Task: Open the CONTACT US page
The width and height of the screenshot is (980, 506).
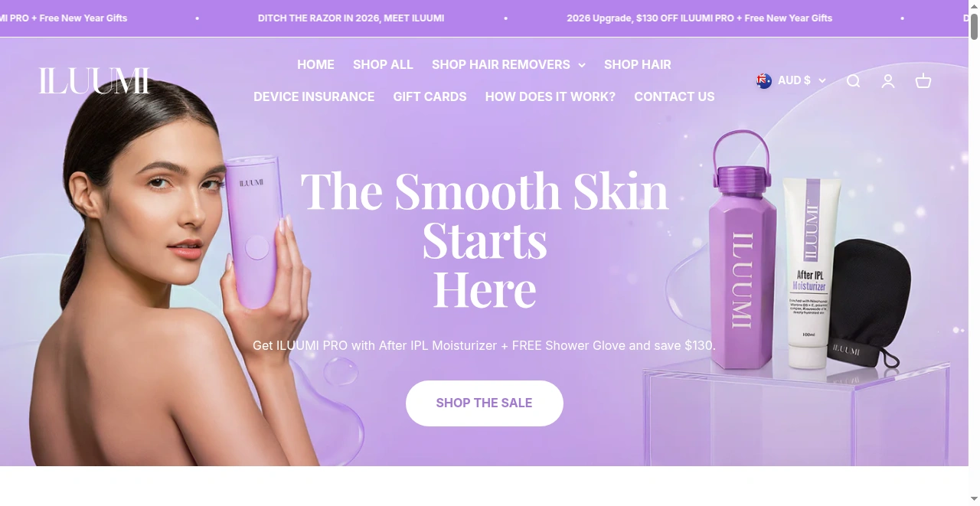Action: 675,97
